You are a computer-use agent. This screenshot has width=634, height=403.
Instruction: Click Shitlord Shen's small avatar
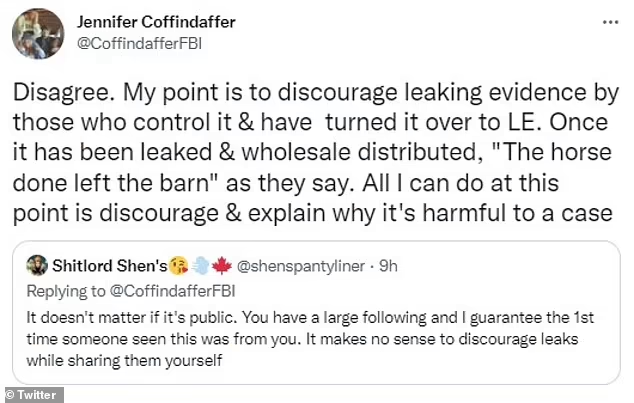36,265
